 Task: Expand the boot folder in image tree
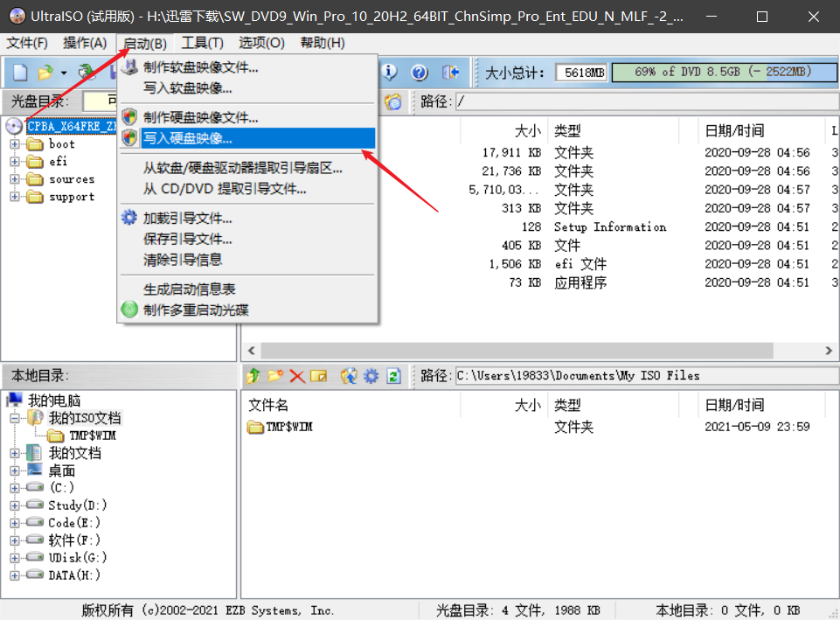pos(15,144)
